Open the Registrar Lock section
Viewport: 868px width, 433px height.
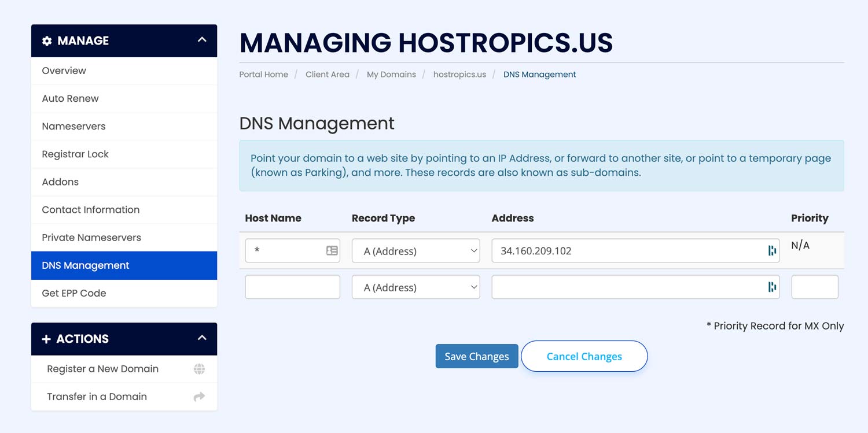(75, 154)
